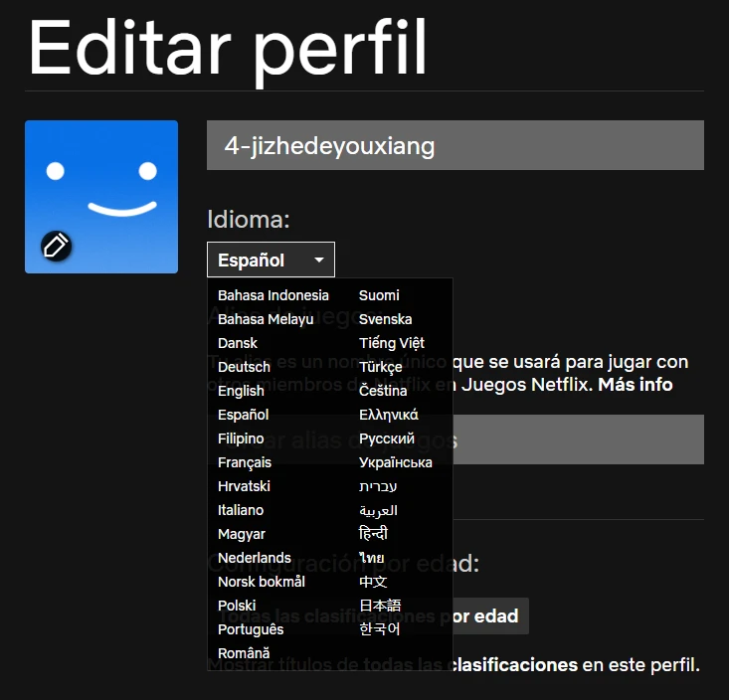This screenshot has height=700, width=729.
Task: Select Bahasa Melayu language option
Action: tap(266, 319)
